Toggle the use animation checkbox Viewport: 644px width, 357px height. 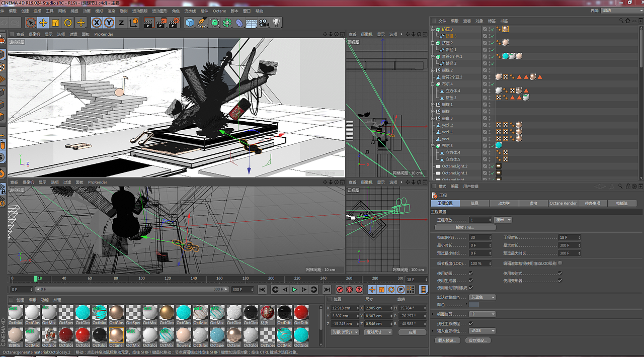click(x=471, y=273)
